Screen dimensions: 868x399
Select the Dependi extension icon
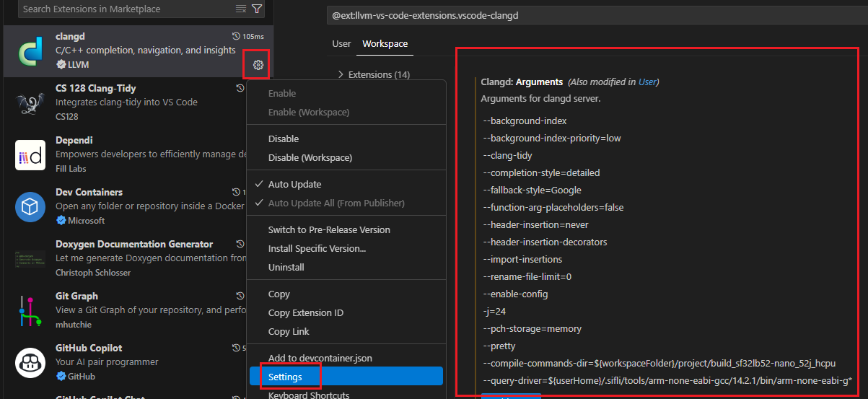30,155
